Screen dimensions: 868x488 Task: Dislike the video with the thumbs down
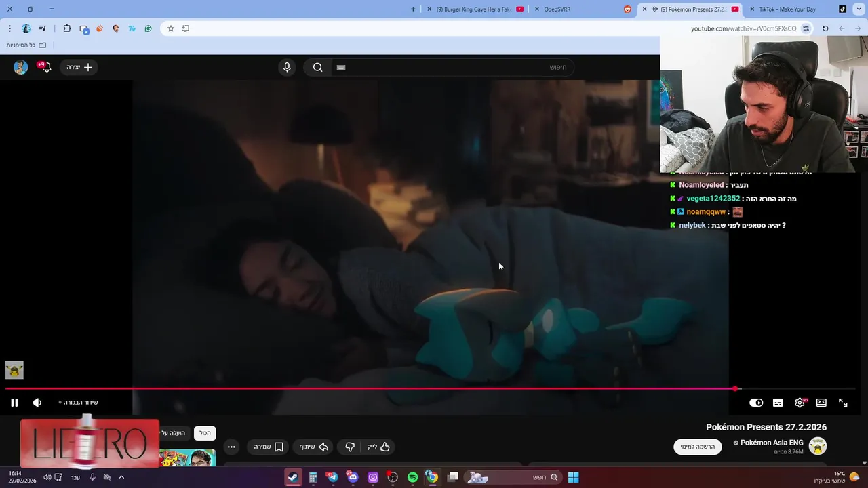click(350, 447)
